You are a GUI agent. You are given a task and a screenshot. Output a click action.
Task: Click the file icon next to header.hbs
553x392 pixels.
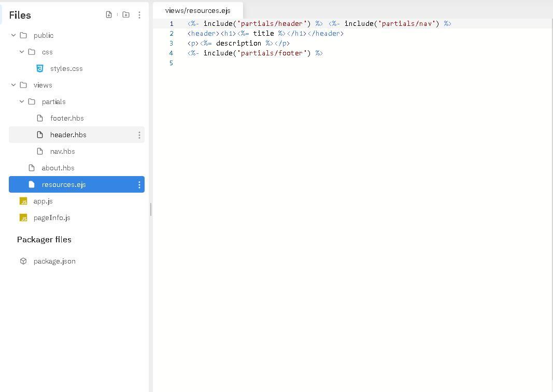[x=40, y=135]
